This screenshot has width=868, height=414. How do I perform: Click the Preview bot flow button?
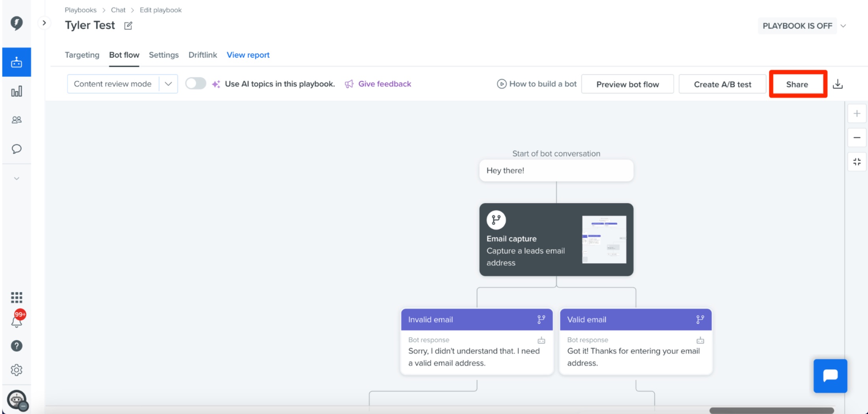(x=628, y=84)
